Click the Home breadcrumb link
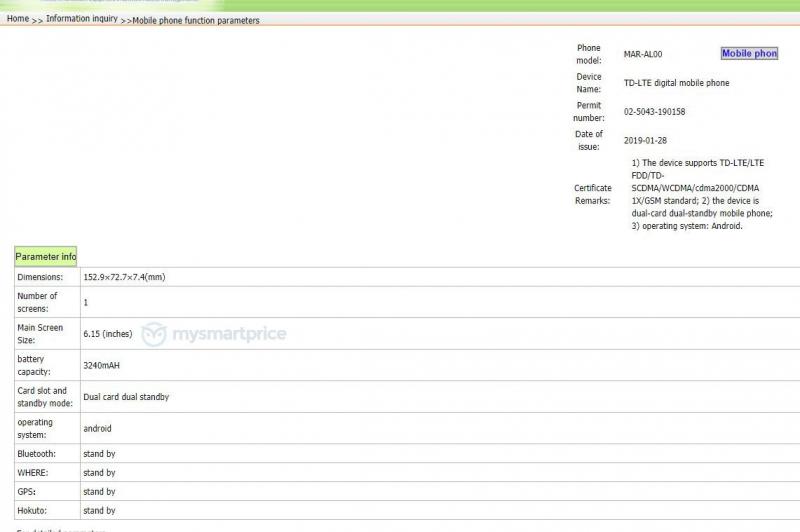The width and height of the screenshot is (800, 532). 17,19
